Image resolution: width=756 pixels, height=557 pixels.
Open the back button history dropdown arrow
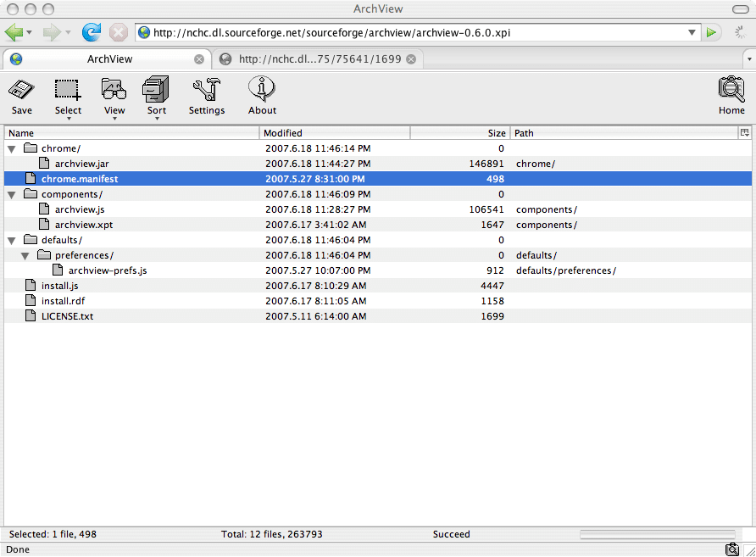tap(29, 33)
